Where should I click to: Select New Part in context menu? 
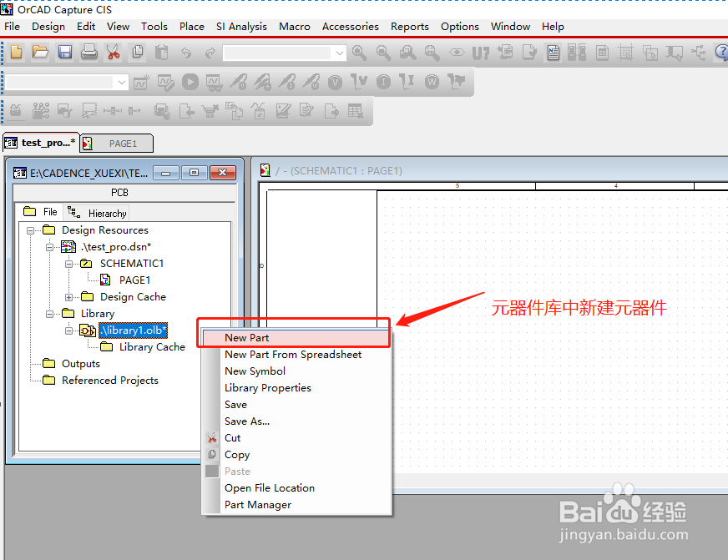click(x=296, y=338)
